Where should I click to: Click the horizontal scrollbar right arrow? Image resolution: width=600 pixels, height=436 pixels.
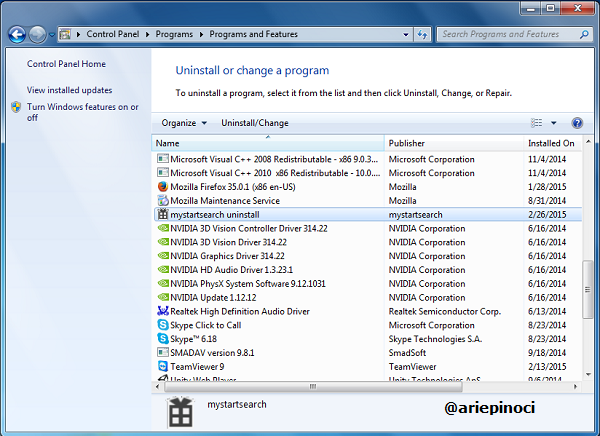[575, 387]
